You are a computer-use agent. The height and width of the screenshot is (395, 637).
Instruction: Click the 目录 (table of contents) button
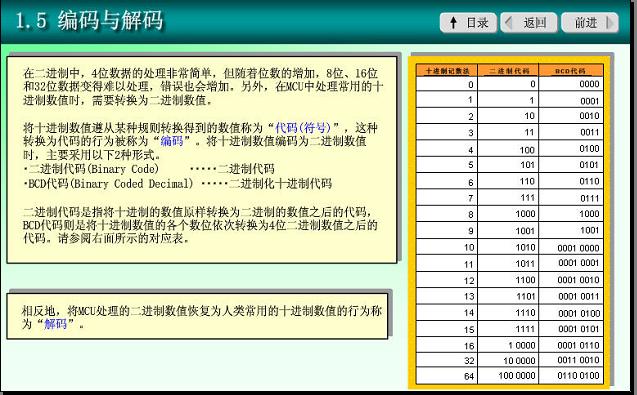click(x=468, y=23)
